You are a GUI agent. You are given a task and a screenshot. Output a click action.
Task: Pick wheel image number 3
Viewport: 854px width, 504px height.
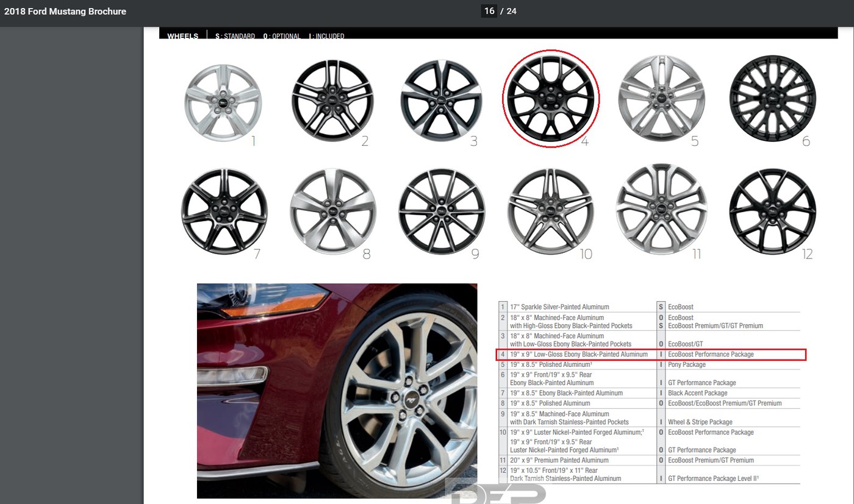pyautogui.click(x=442, y=101)
